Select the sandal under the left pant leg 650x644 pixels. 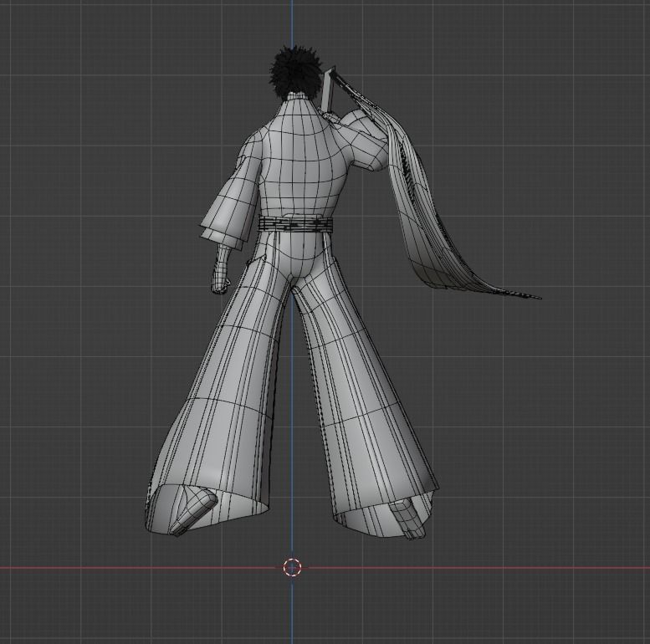click(193, 512)
